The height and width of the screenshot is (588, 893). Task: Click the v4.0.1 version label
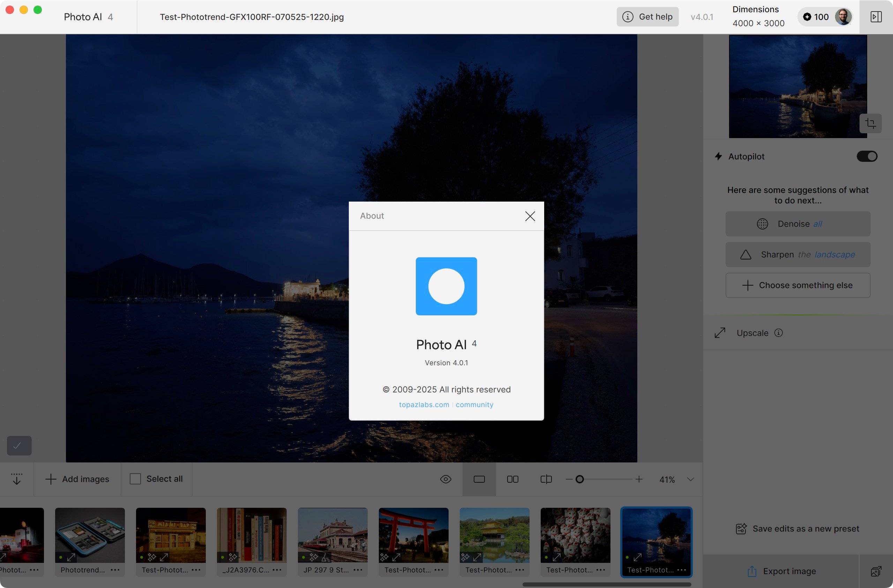701,17
